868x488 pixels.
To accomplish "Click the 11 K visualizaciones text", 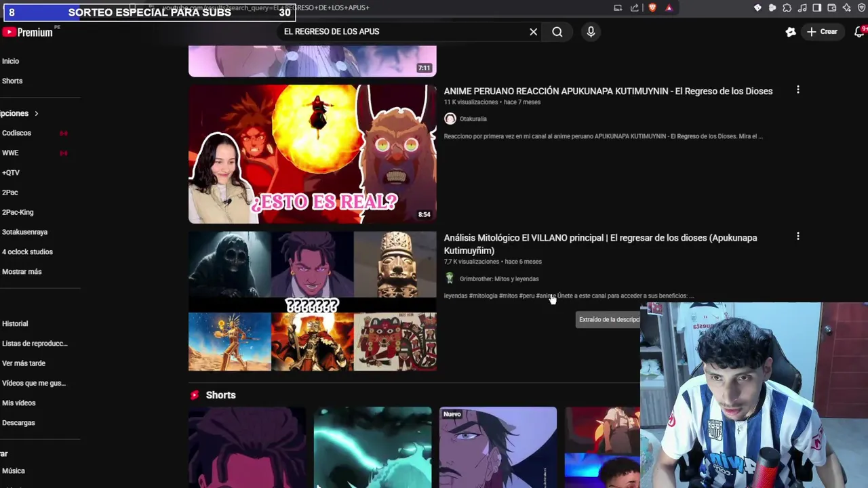I will coord(471,102).
